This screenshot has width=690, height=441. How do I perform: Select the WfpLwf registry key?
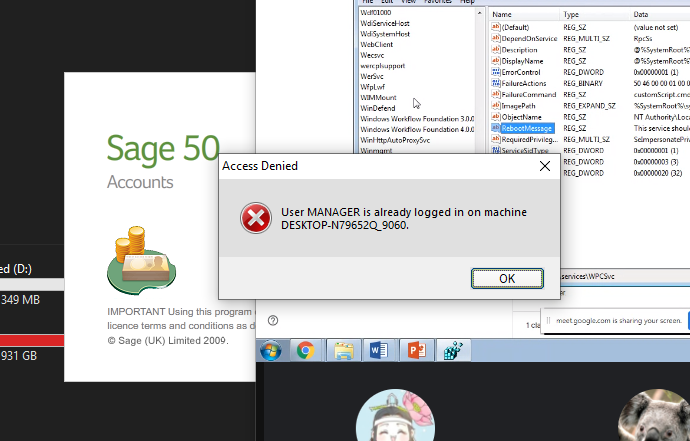pyautogui.click(x=373, y=87)
